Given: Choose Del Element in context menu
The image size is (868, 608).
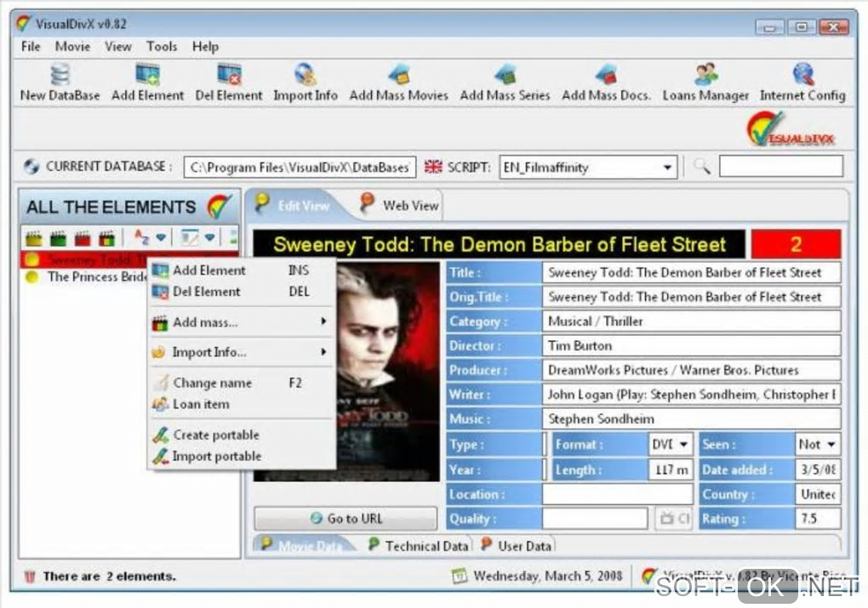Looking at the screenshot, I should [x=243, y=292].
